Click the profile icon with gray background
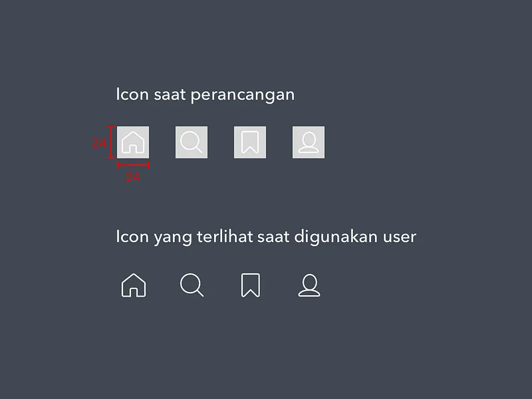The height and width of the screenshot is (399, 532). point(309,142)
